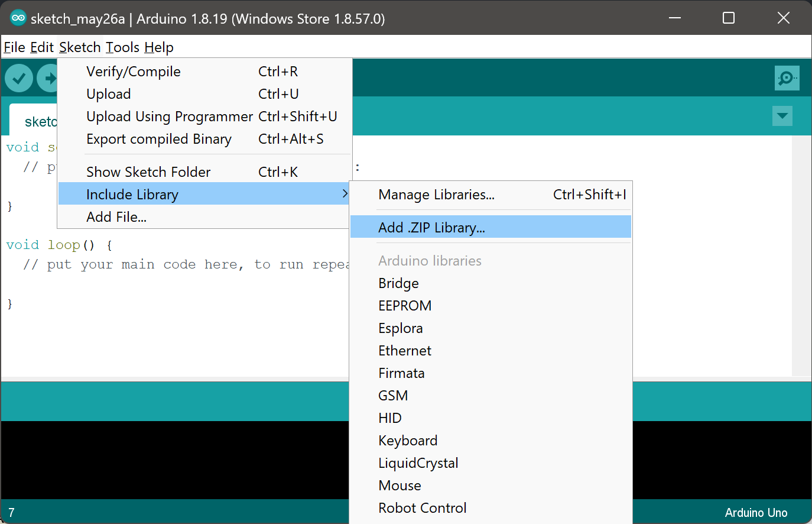
Task: Expand the Include Library submenu
Action: click(204, 195)
